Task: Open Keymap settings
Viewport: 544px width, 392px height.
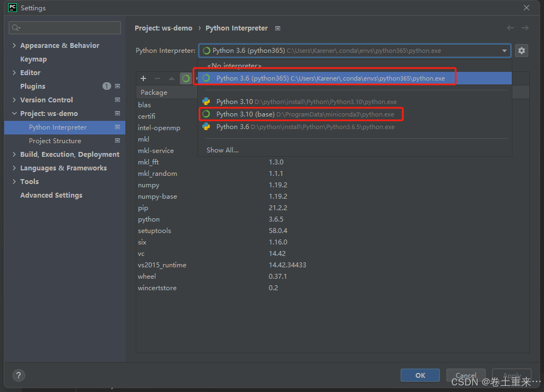Action: point(33,59)
